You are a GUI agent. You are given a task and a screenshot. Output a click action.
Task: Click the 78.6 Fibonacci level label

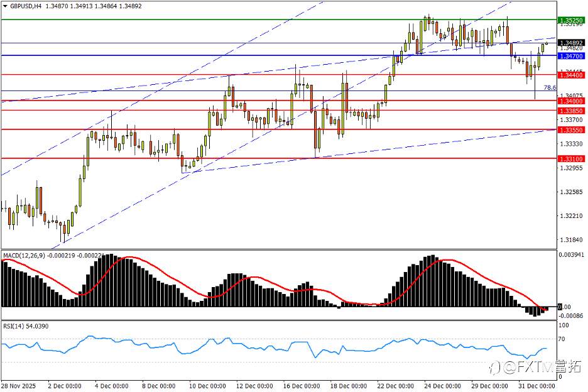550,88
